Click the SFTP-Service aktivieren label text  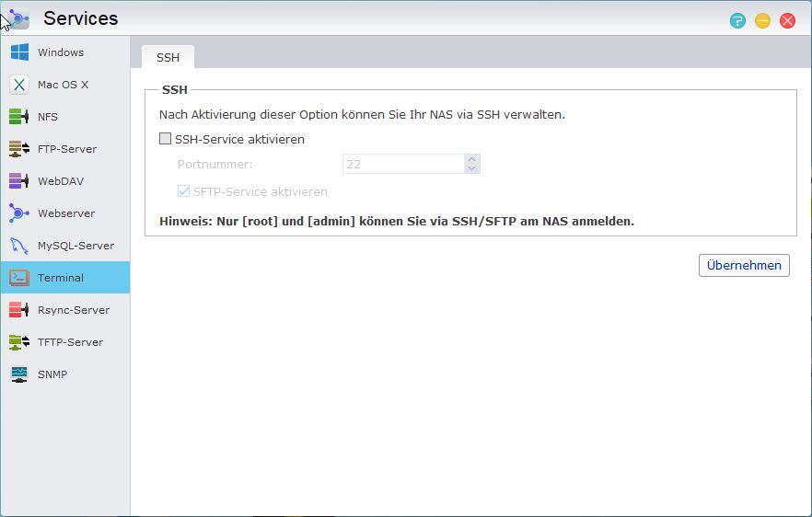click(261, 191)
